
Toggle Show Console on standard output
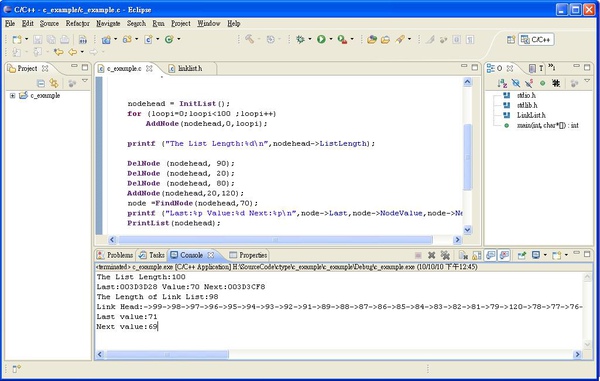[x=491, y=255]
